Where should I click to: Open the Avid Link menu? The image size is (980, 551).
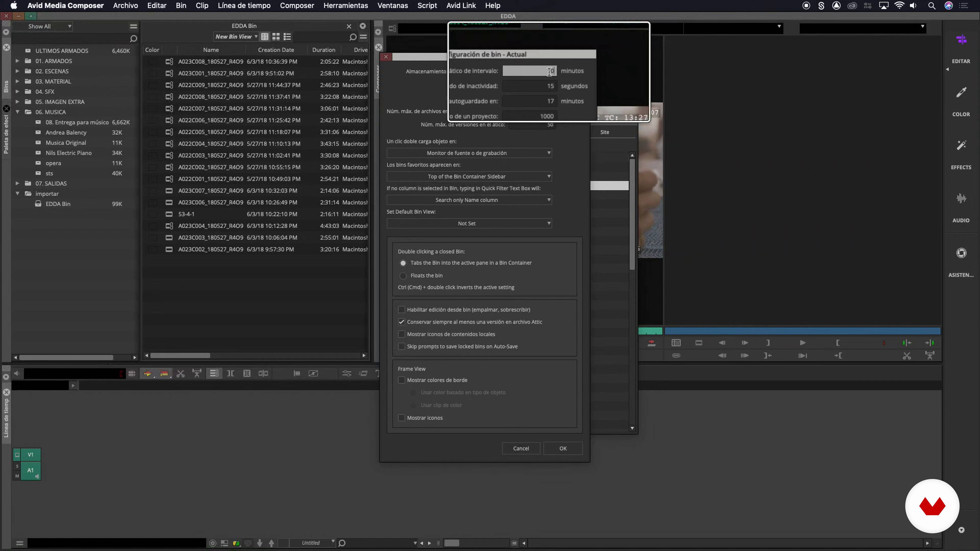(x=461, y=6)
